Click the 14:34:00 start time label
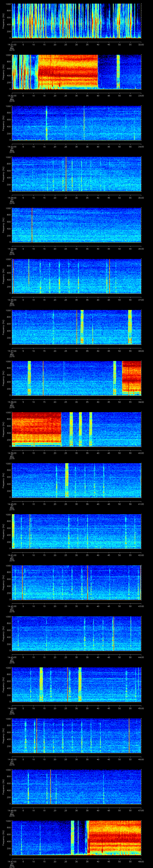Screen dimensions: 153x868 click(x=12, y=198)
